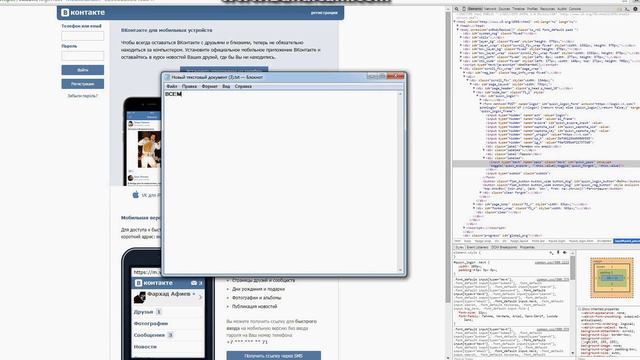
Task: Switch to the Timeline tab in DevTools
Action: (518, 9)
